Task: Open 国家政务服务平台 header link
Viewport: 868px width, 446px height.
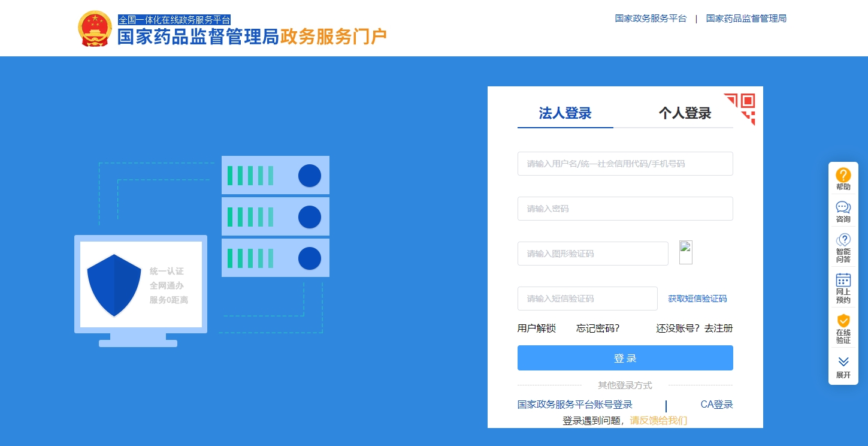Action: tap(651, 19)
